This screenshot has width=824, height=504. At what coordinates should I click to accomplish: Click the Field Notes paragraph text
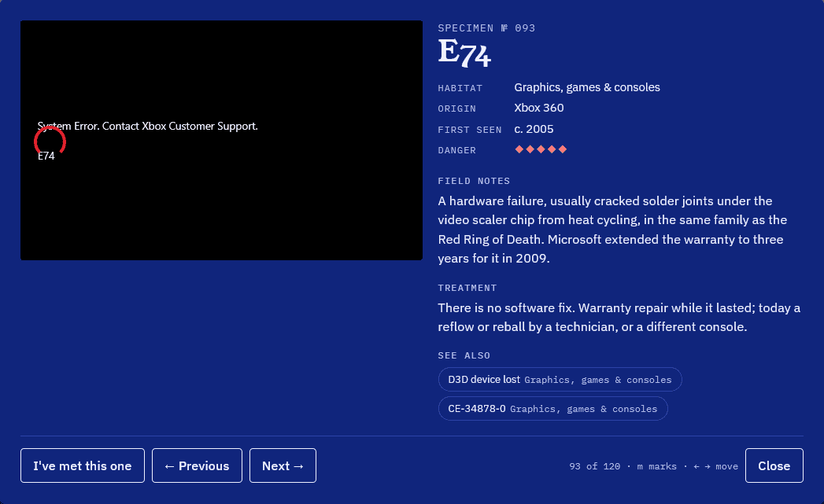tap(613, 230)
